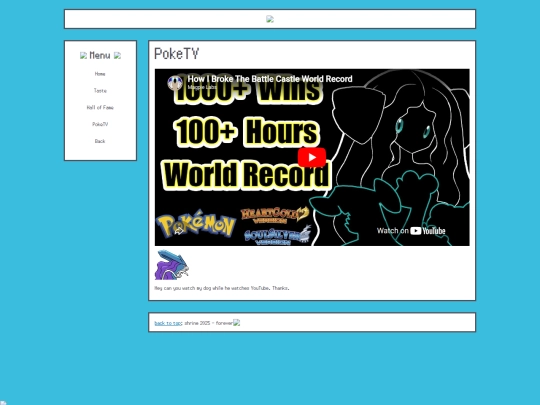The height and width of the screenshot is (405, 540).
Task: Click the Back menu link
Action: [x=100, y=141]
